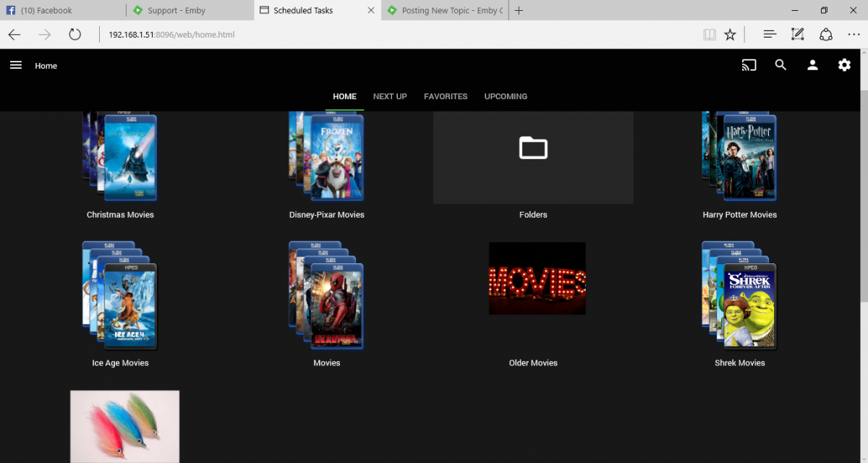Screen dimensions: 868x463
Task: Click the cast to device icon
Action: 749,65
